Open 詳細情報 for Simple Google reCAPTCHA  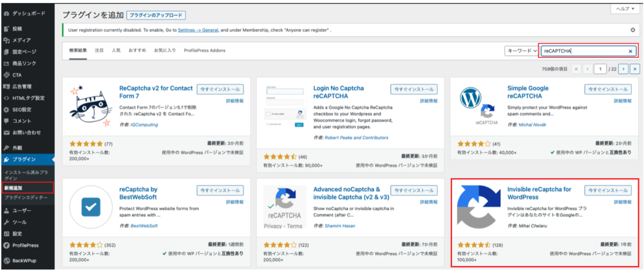[x=623, y=101]
